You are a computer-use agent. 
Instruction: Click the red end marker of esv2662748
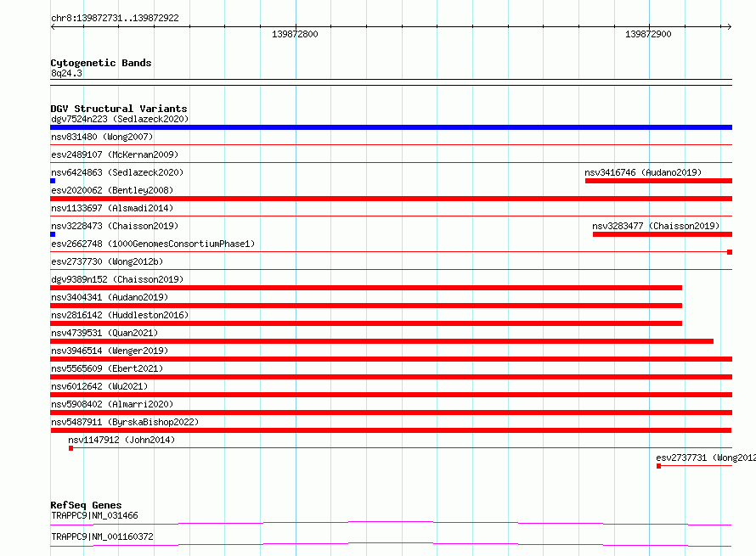pos(730,252)
